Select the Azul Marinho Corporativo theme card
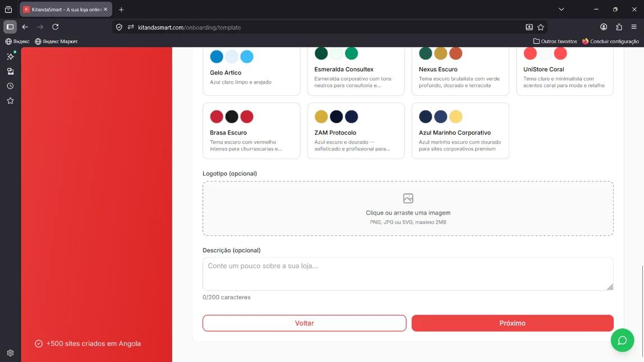This screenshot has width=644, height=362. 461,131
